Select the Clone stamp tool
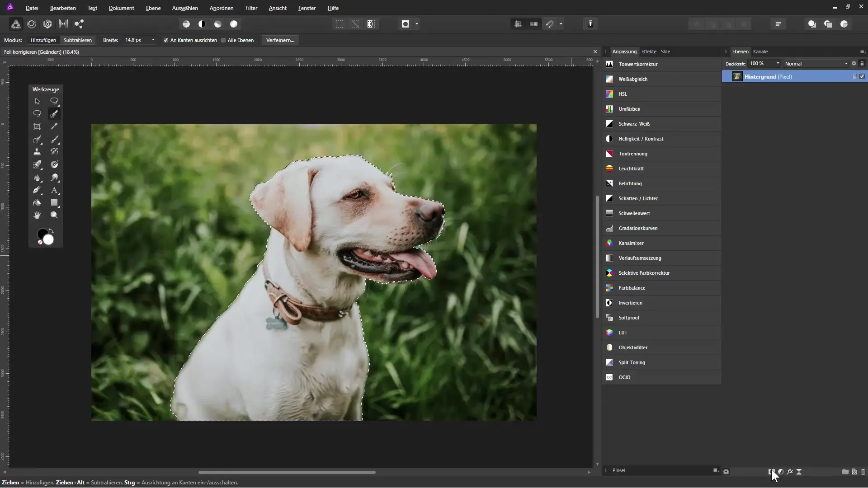 (37, 152)
